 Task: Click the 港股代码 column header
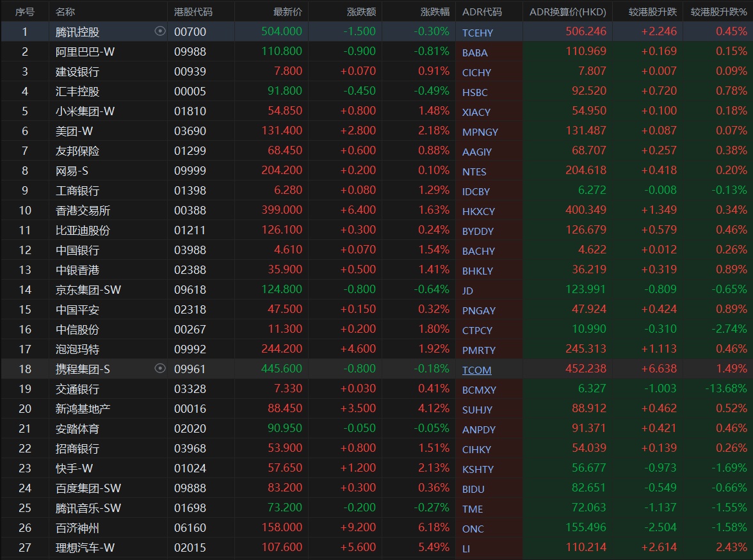(193, 12)
